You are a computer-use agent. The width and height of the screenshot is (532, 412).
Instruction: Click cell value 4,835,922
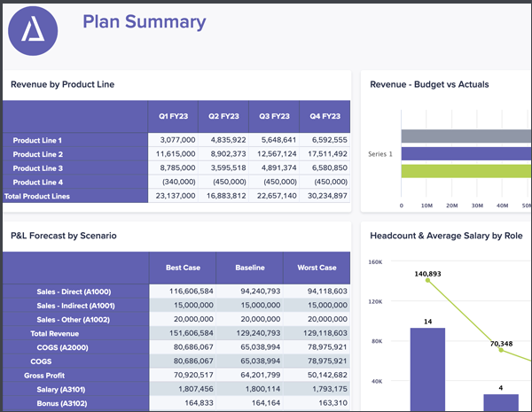point(228,140)
